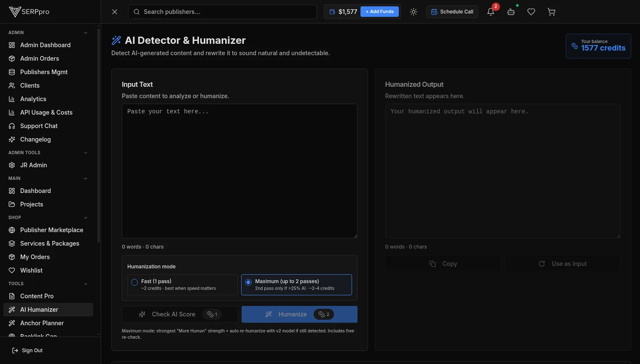Viewport: 640px width, 364px height.
Task: Click the My Orders box icon
Action: [x=12, y=257]
